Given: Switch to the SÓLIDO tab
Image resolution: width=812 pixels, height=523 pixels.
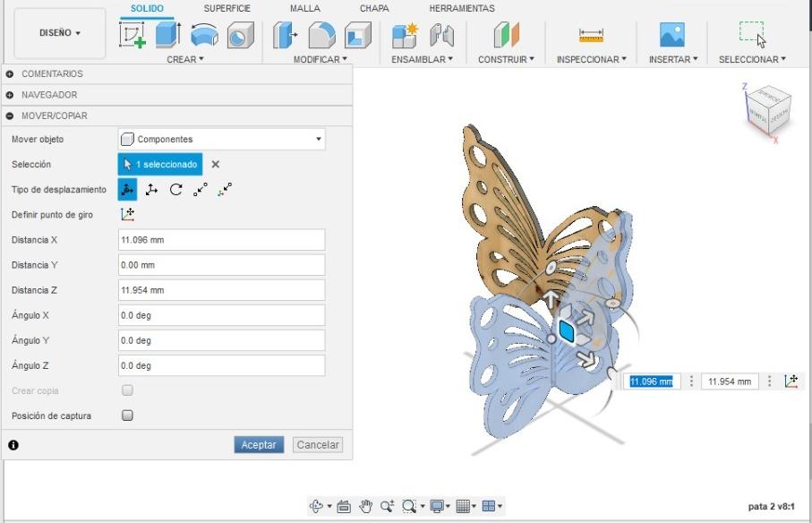Looking at the screenshot, I should click(147, 8).
